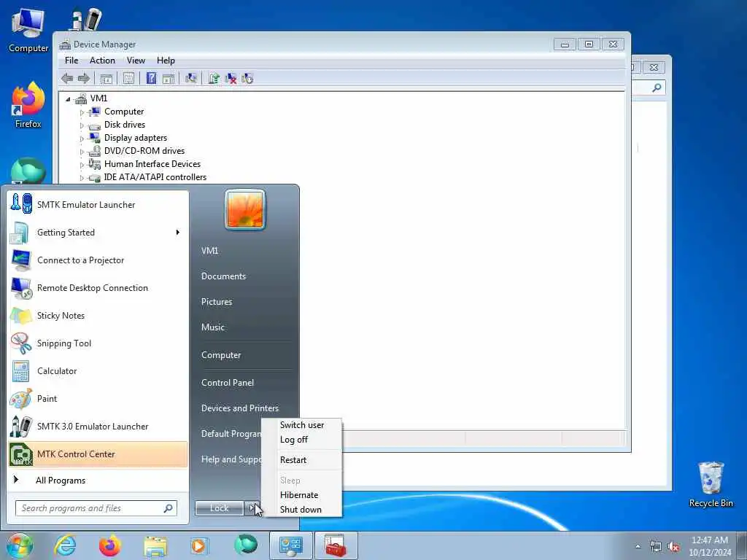Launch Paint from Start menu
The width and height of the screenshot is (747, 560).
pyautogui.click(x=98, y=399)
